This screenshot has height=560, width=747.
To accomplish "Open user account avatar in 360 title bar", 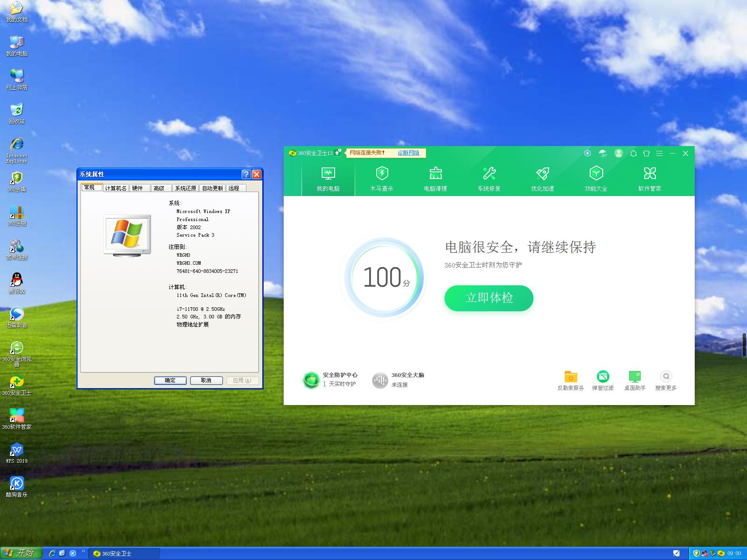I will [x=619, y=153].
